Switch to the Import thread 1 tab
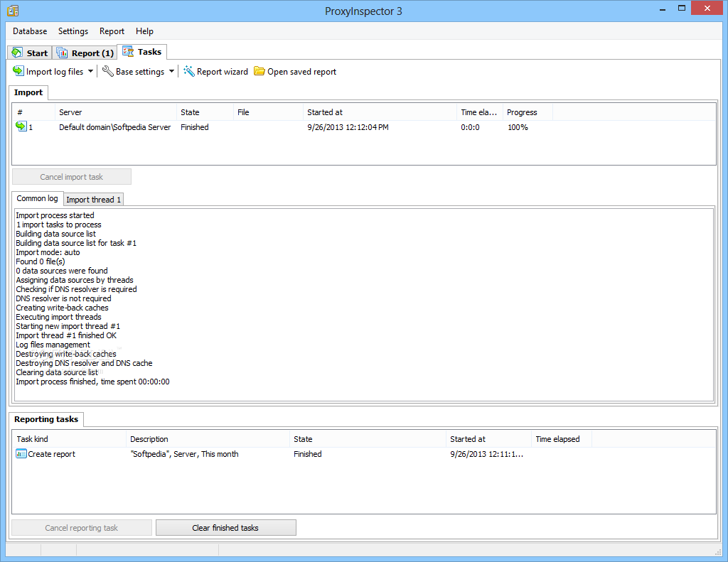 [x=93, y=200]
